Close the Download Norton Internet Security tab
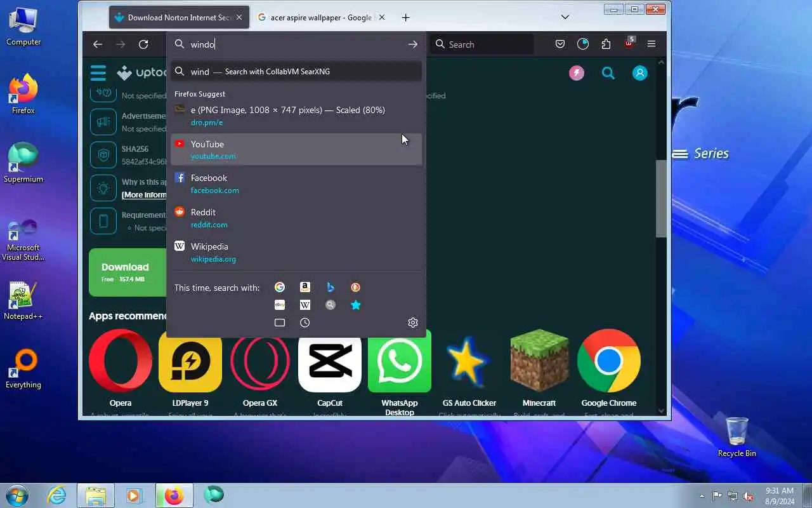Image resolution: width=812 pixels, height=508 pixels. point(239,18)
